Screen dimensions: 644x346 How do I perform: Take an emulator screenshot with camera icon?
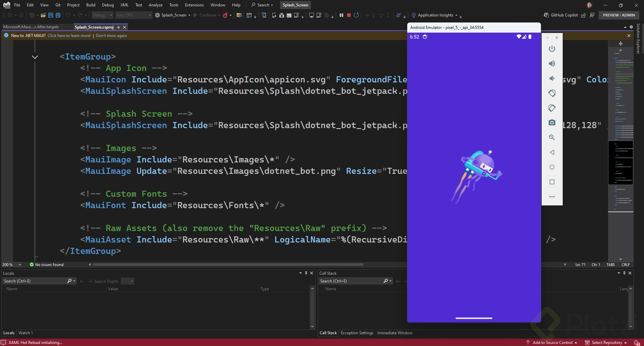552,123
